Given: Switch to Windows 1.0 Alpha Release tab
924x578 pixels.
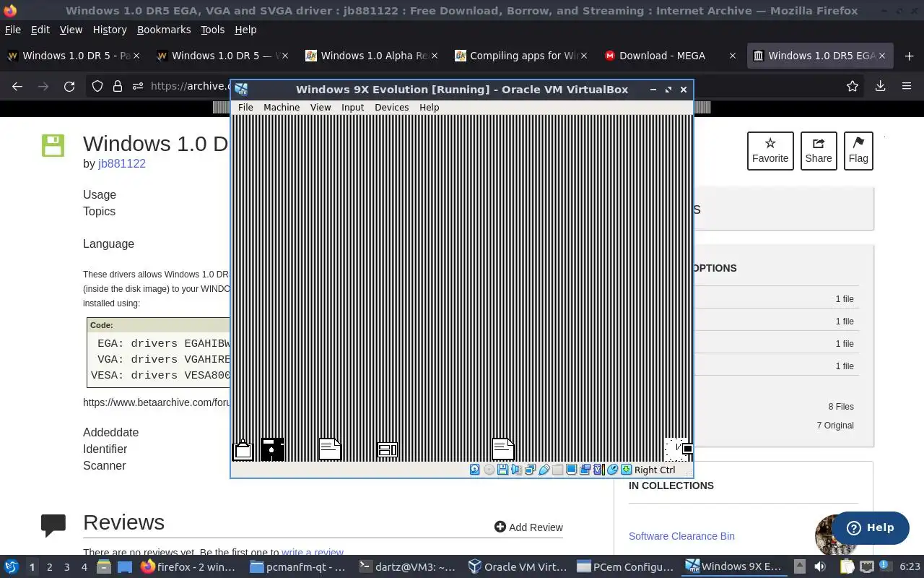Looking at the screenshot, I should click(x=371, y=56).
